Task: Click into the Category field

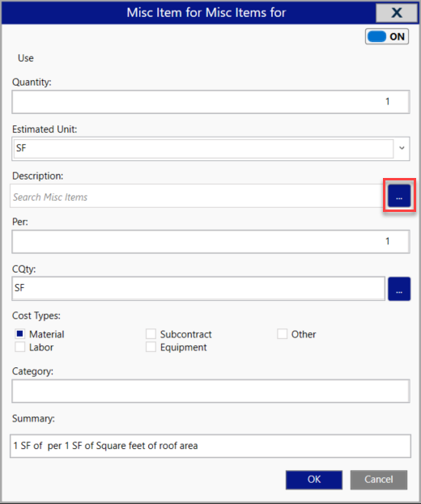Action: pos(211,392)
